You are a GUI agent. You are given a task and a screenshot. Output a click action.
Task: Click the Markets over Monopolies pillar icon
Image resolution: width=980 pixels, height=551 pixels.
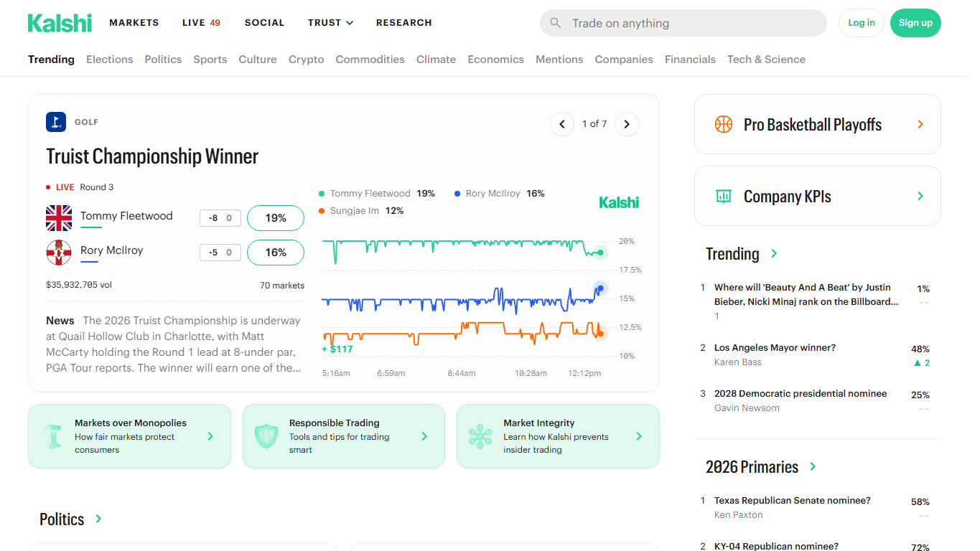click(x=52, y=436)
